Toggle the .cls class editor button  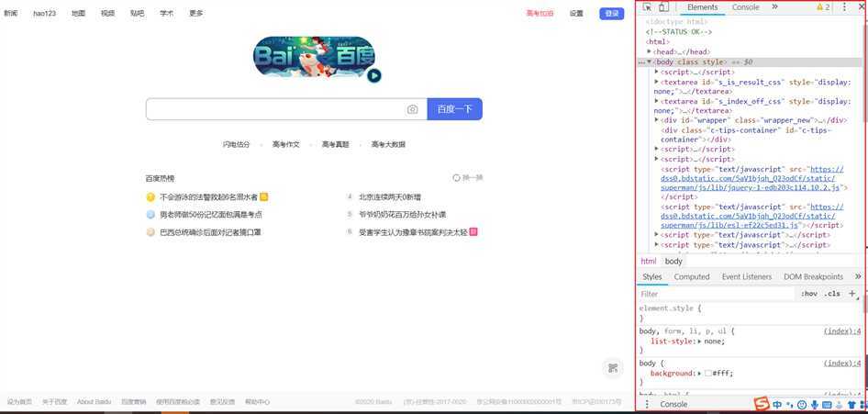click(832, 294)
